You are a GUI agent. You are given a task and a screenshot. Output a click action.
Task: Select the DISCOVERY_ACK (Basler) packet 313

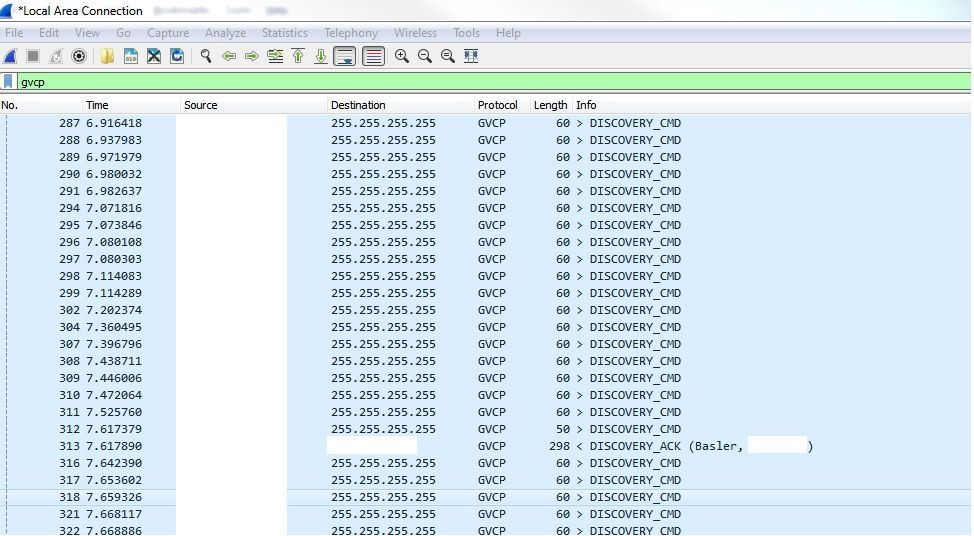(x=485, y=446)
